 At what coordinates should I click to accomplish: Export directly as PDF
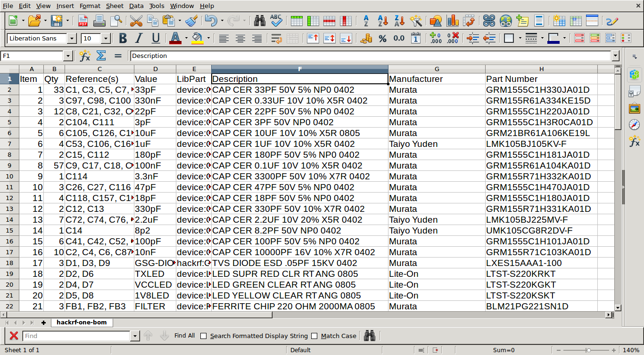(83, 21)
